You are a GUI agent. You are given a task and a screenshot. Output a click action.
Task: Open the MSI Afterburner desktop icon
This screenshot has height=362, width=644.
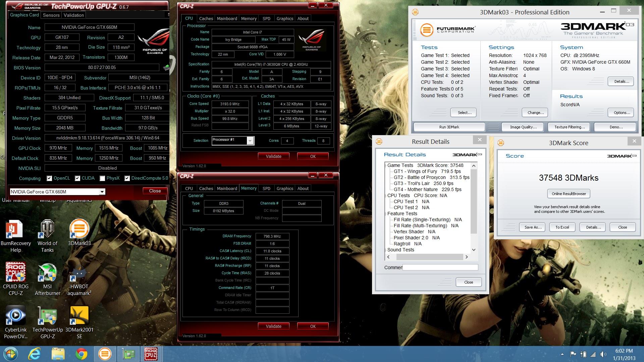click(47, 280)
